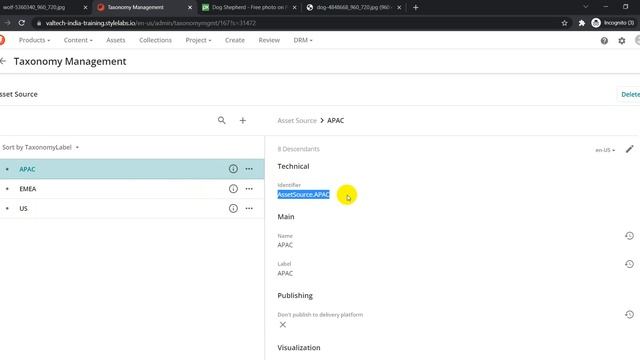Select the EMEA taxonomy item
Viewport: 640px width, 360px height.
click(x=28, y=189)
